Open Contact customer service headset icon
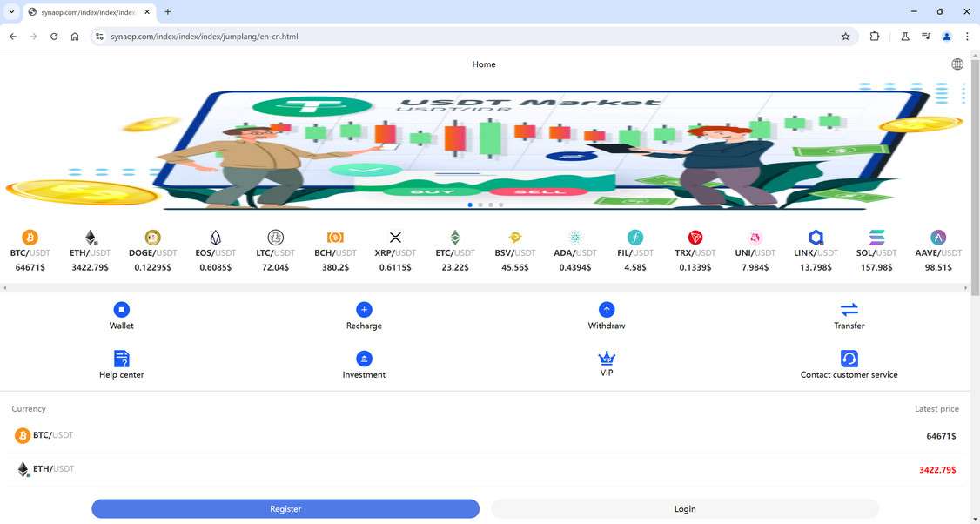Viewport: 980px width, 524px height. 849,359
